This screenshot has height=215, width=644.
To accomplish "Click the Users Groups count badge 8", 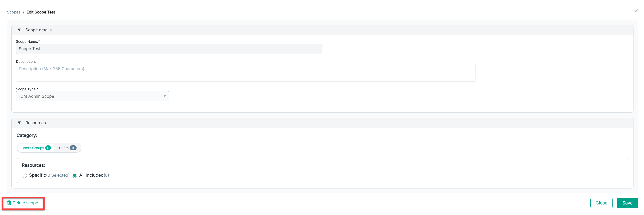I will (x=48, y=148).
